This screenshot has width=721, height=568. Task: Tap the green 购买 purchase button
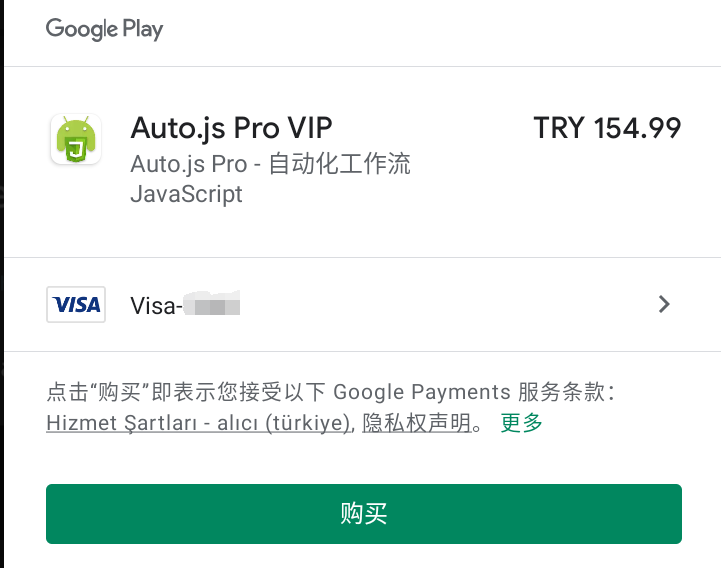[x=364, y=514]
